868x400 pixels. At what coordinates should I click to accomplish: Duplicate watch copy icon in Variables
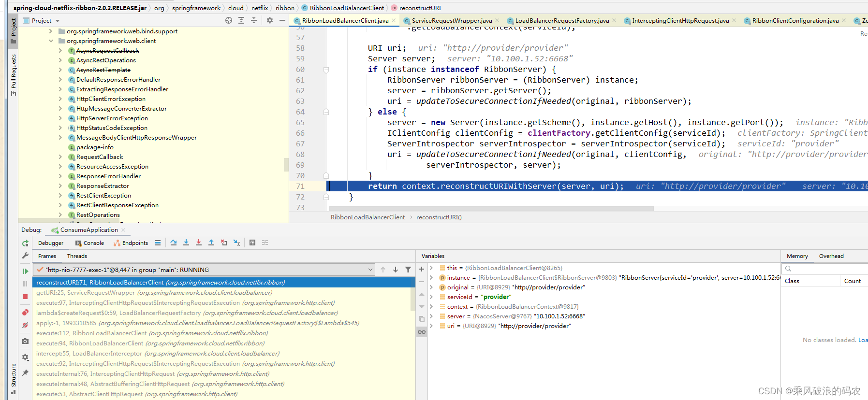(422, 319)
